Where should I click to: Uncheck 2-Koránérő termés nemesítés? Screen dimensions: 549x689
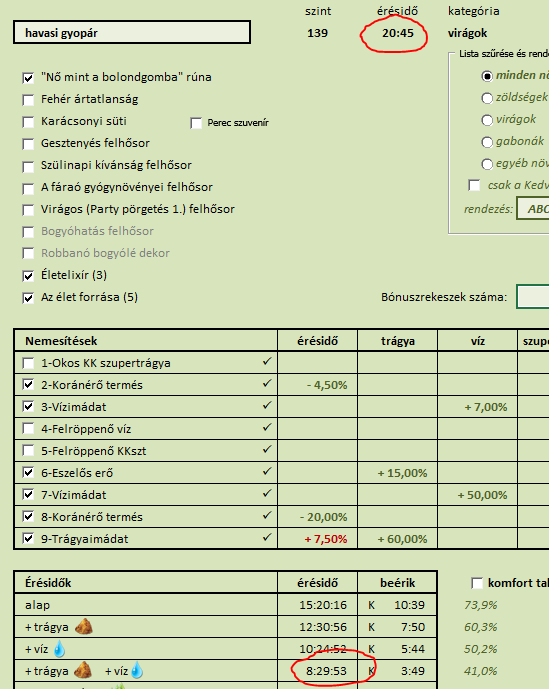coord(28,385)
